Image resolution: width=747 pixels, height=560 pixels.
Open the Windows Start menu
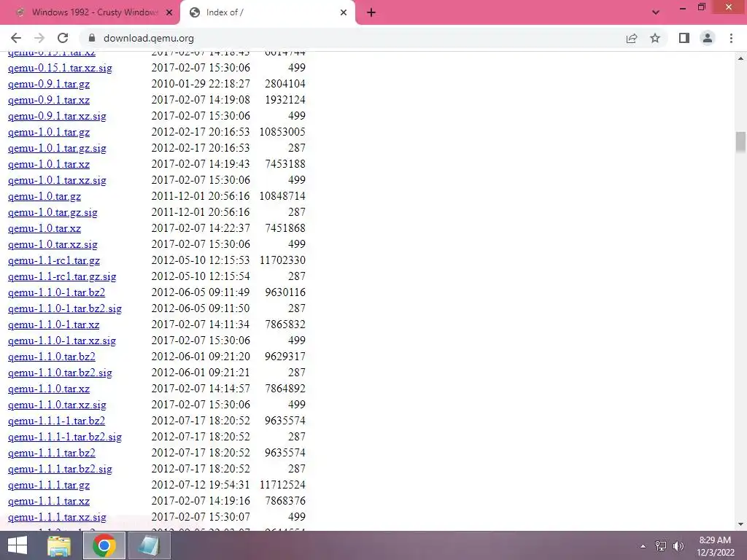point(18,545)
